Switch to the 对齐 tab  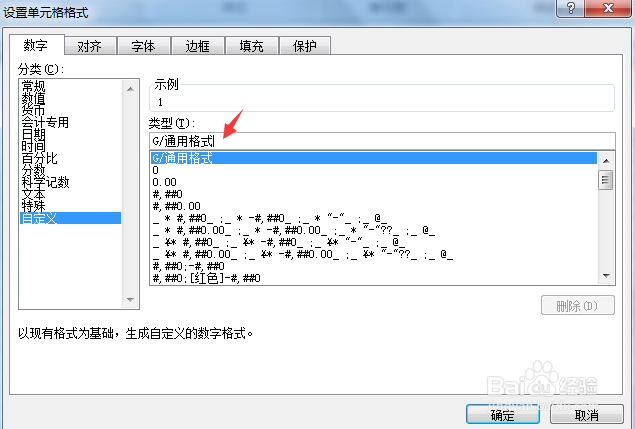90,46
